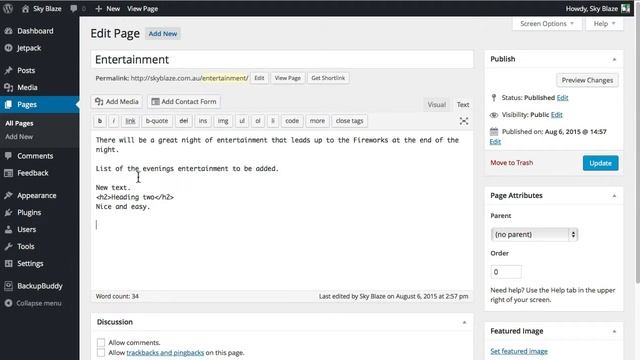Open the trackbacks and pingbacks link
The image size is (640, 360).
[x=165, y=353]
